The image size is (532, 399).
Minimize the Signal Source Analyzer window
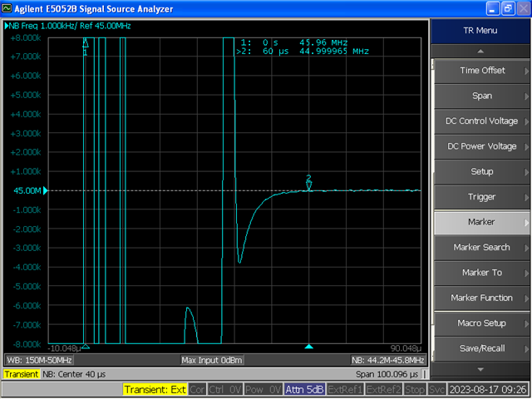coord(493,9)
